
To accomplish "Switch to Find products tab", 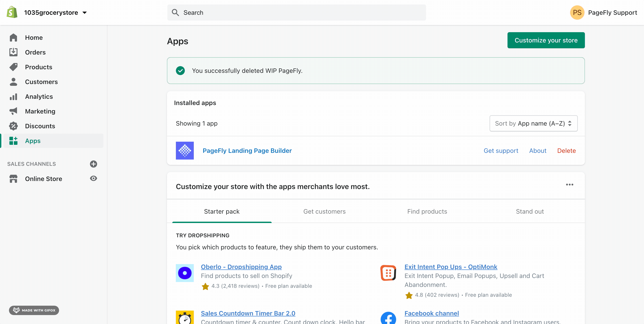I will point(427,211).
